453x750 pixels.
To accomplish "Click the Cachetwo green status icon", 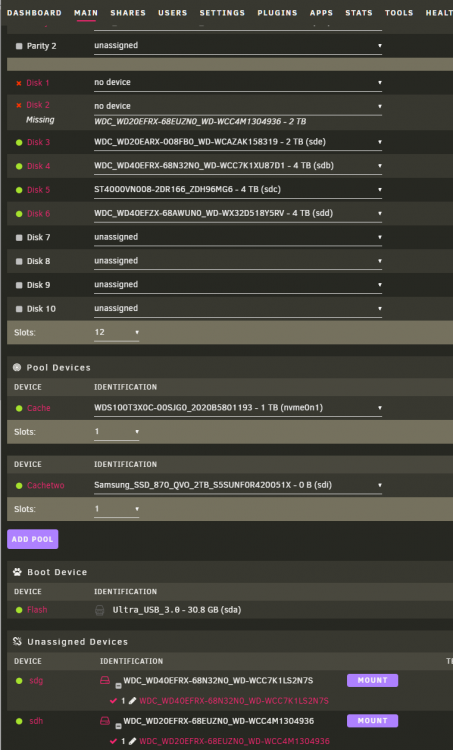I will [x=19, y=486].
